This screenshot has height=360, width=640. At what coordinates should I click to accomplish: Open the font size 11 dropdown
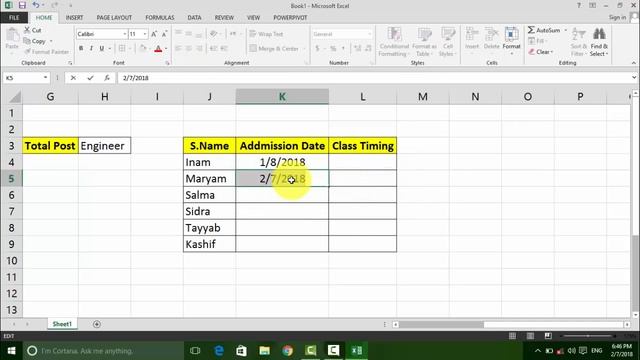(145, 34)
